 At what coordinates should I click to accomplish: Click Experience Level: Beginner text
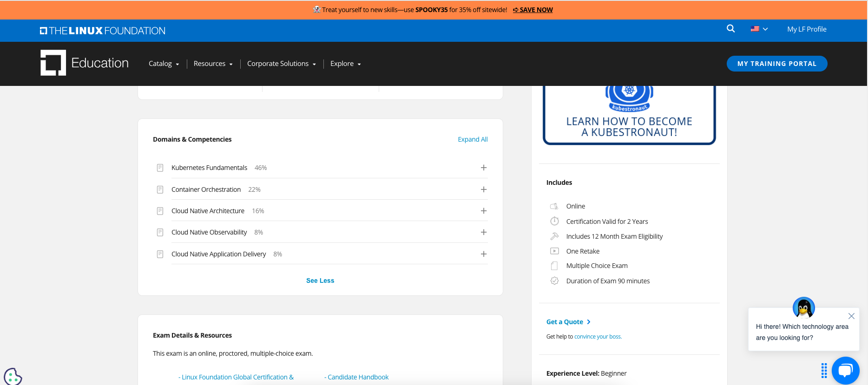(x=586, y=373)
